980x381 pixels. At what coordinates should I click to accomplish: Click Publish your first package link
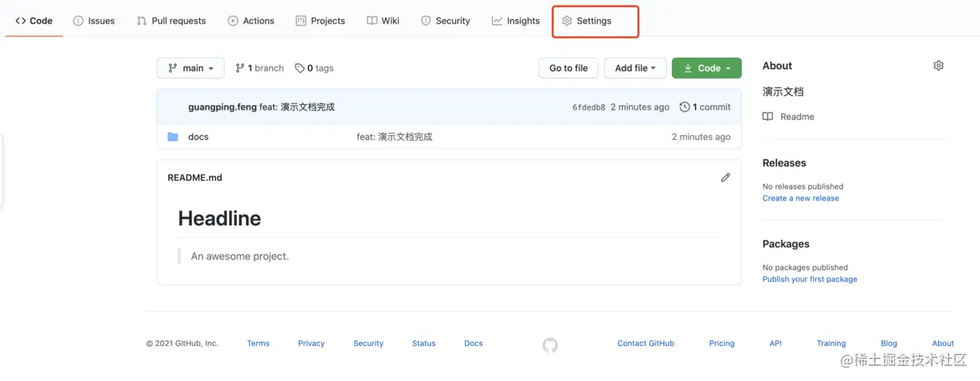pos(809,279)
